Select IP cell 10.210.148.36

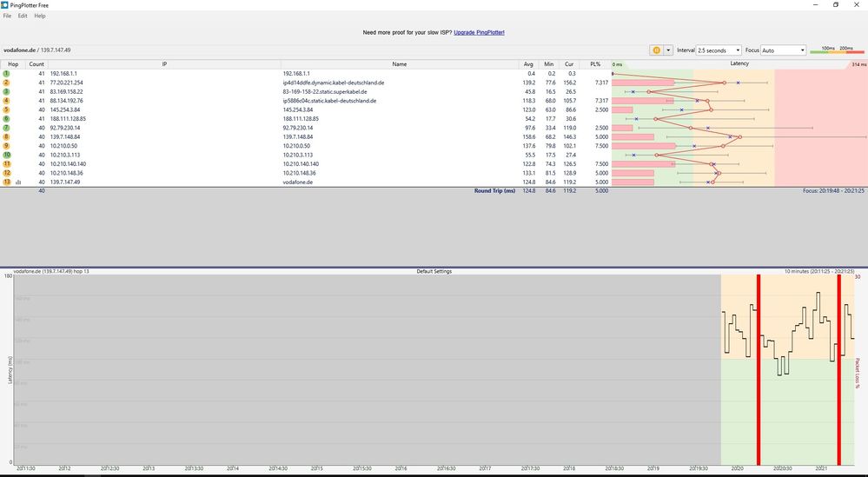point(66,173)
